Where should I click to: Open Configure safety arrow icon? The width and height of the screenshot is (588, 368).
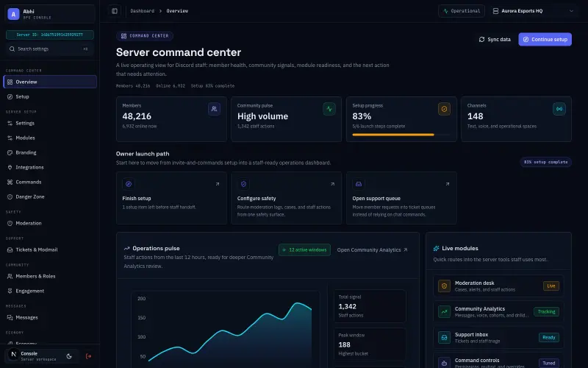332,184
